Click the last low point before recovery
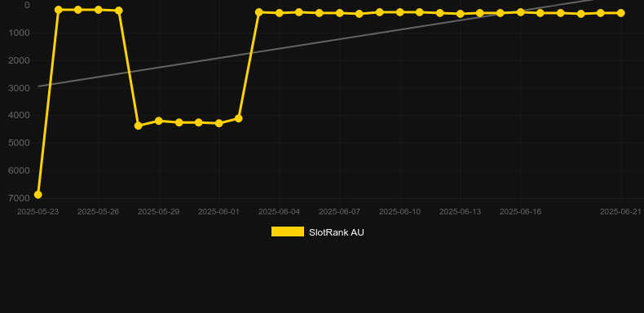The height and width of the screenshot is (313, 644). click(238, 118)
